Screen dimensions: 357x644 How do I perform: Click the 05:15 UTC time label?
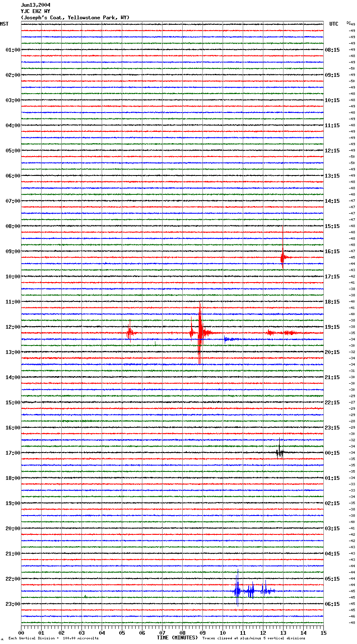point(332,579)
